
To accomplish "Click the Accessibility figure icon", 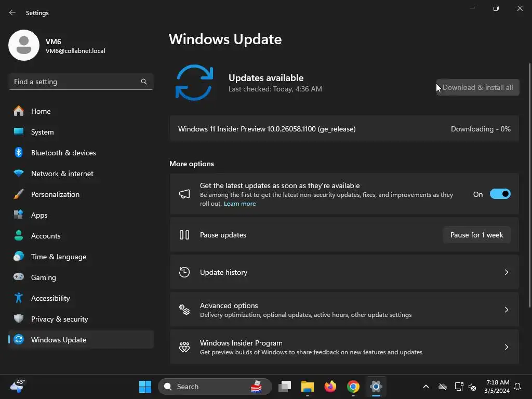I will [19, 298].
